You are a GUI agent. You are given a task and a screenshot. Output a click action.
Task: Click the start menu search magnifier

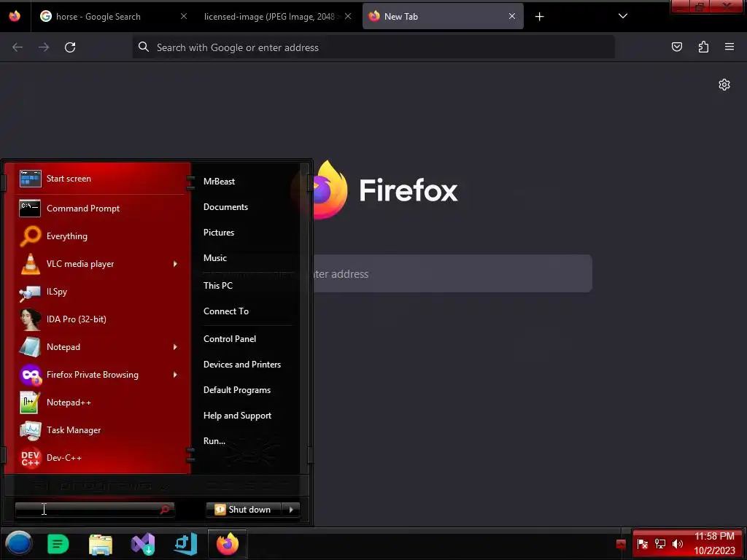click(165, 510)
